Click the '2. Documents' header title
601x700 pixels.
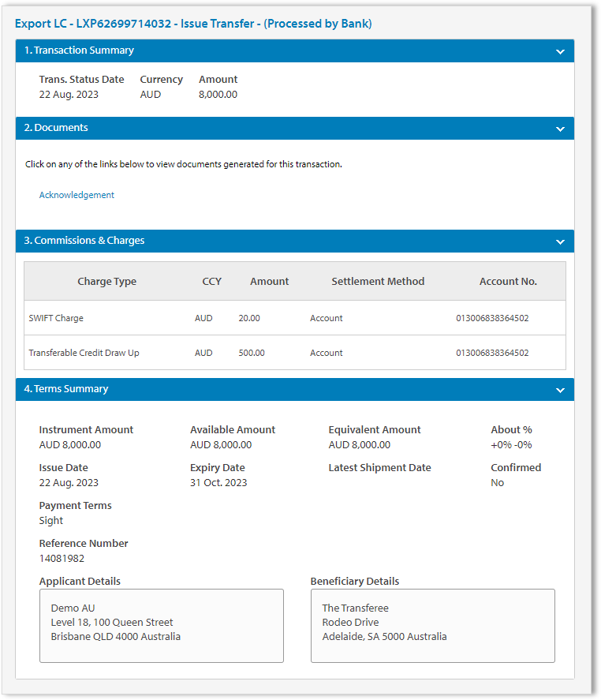(56, 128)
